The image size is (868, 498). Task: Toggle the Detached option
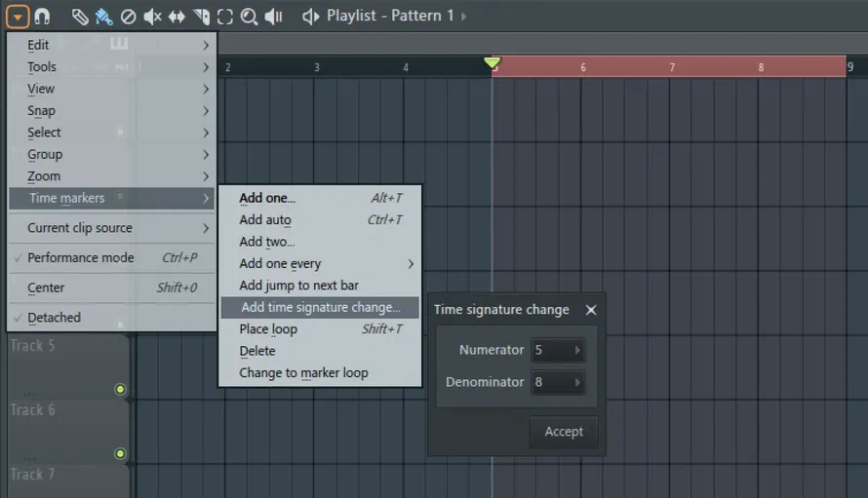click(x=112, y=318)
